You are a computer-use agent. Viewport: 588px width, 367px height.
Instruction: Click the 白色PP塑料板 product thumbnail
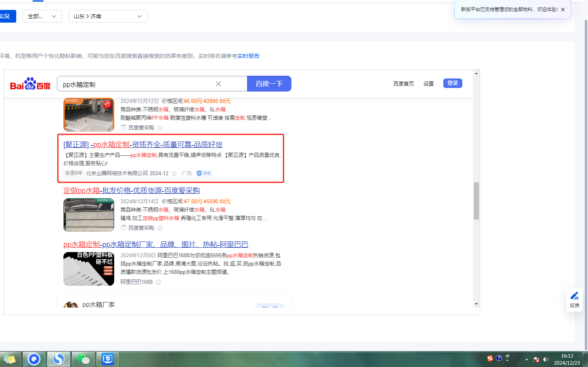pos(89,269)
